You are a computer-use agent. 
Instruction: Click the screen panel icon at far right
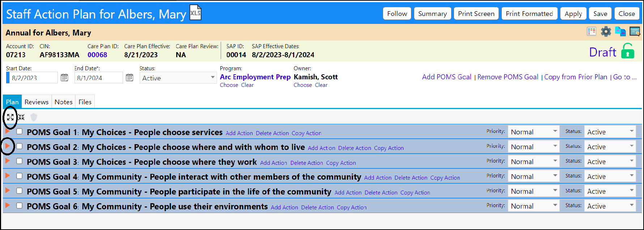pos(635,32)
